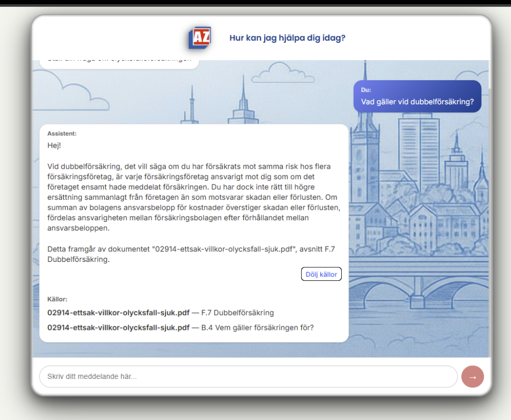Click the chat window vertical scrollbar
511x420 pixels.
(489, 74)
